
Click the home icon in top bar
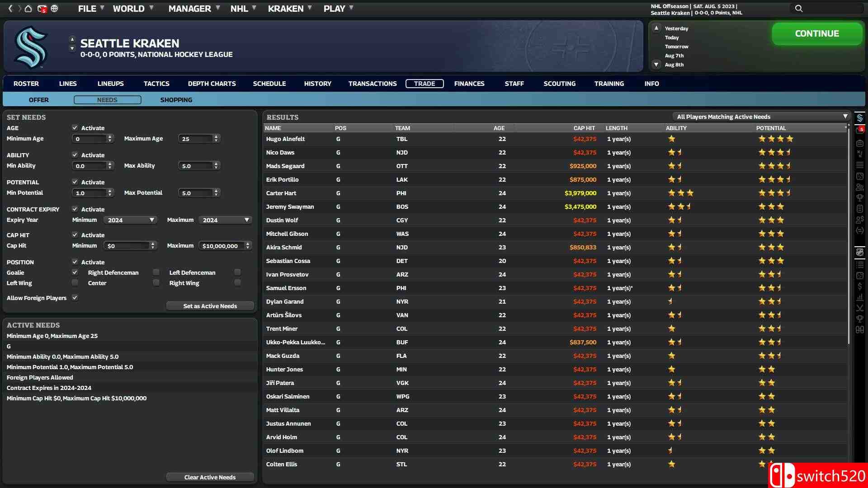[x=28, y=9]
